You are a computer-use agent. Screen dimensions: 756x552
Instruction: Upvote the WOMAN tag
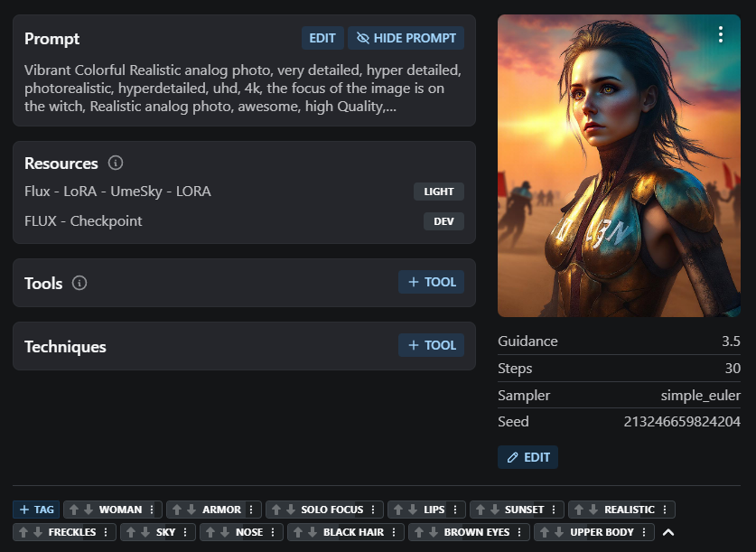tap(74, 510)
